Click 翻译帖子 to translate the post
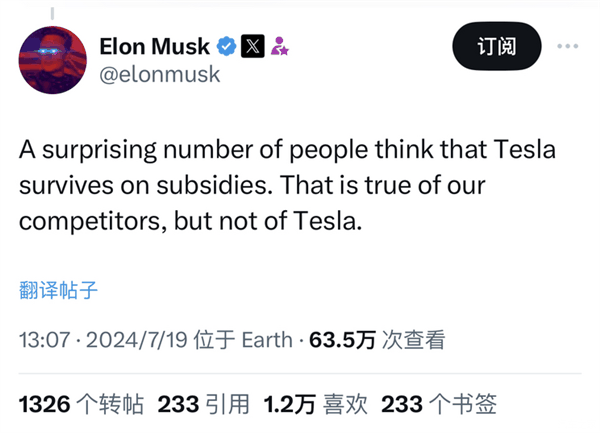The height and width of the screenshot is (433, 600). [59, 291]
